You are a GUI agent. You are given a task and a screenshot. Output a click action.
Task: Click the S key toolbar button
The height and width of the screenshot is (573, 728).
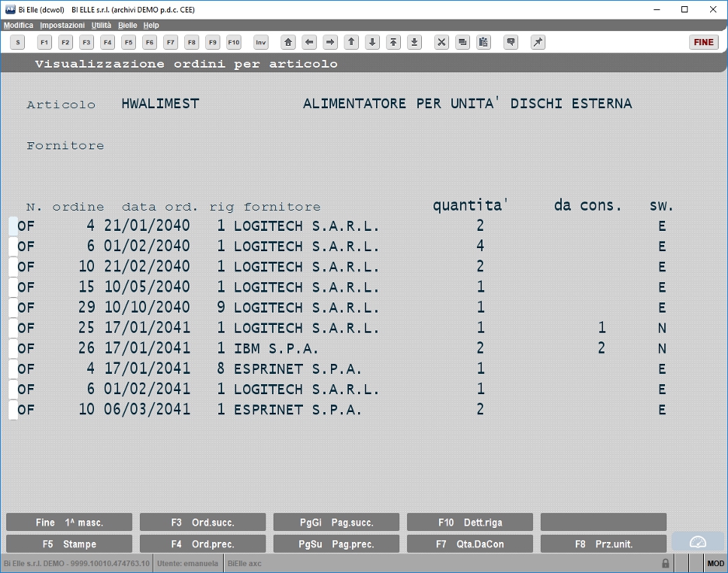(x=18, y=42)
